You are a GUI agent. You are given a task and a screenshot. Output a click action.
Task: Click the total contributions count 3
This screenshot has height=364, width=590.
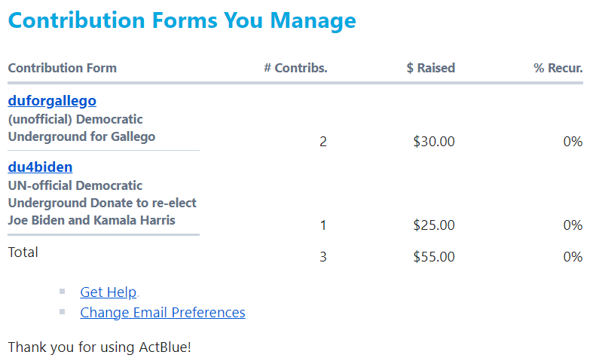pos(323,257)
